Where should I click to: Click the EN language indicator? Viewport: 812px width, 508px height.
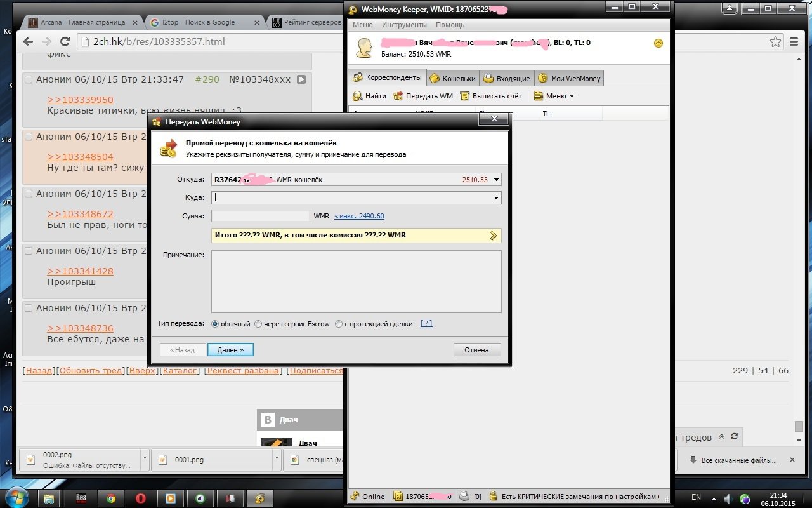tap(696, 497)
